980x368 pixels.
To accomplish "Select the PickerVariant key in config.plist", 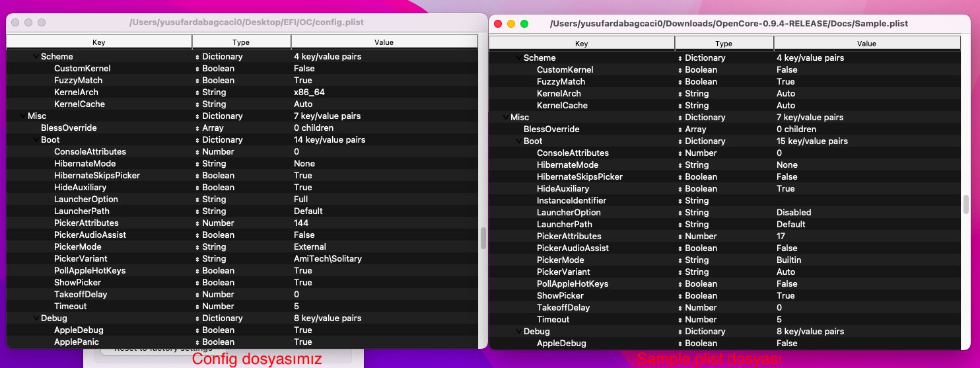I will click(x=81, y=259).
